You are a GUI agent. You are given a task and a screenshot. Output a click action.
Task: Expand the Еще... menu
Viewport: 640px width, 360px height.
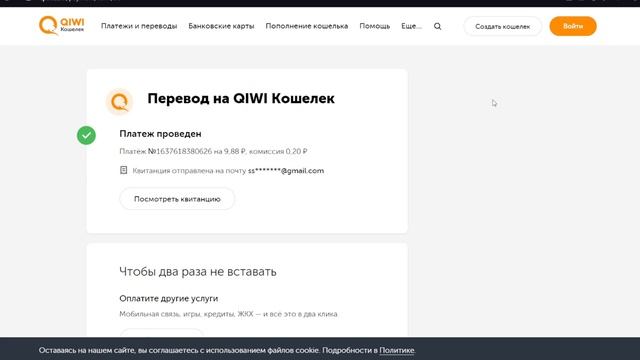pyautogui.click(x=411, y=26)
